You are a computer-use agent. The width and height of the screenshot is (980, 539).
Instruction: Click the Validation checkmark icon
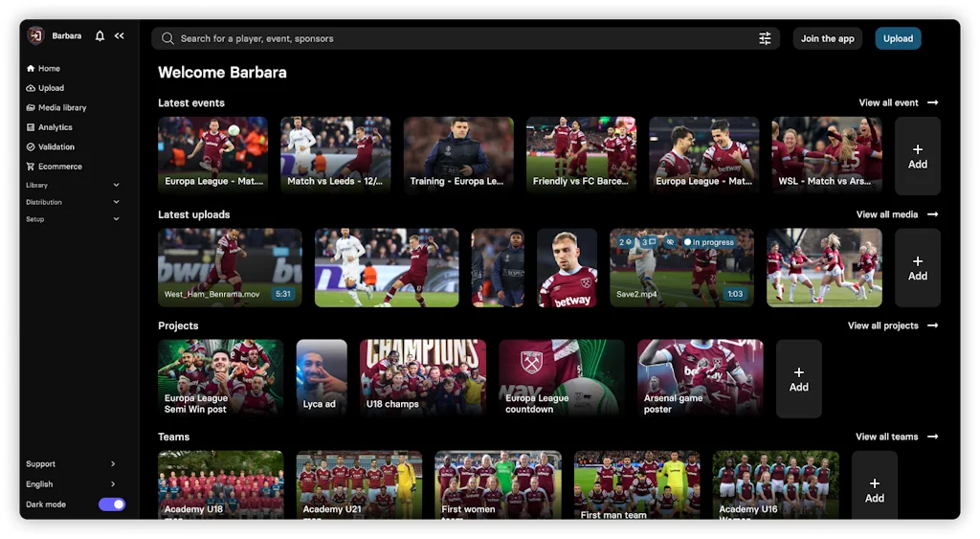coord(31,147)
